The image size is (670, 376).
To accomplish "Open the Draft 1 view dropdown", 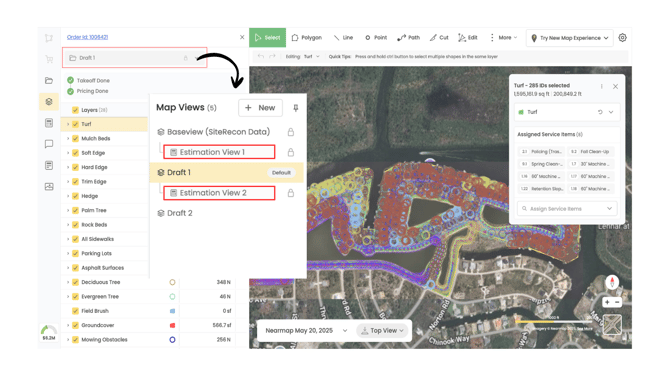I will 135,58.
